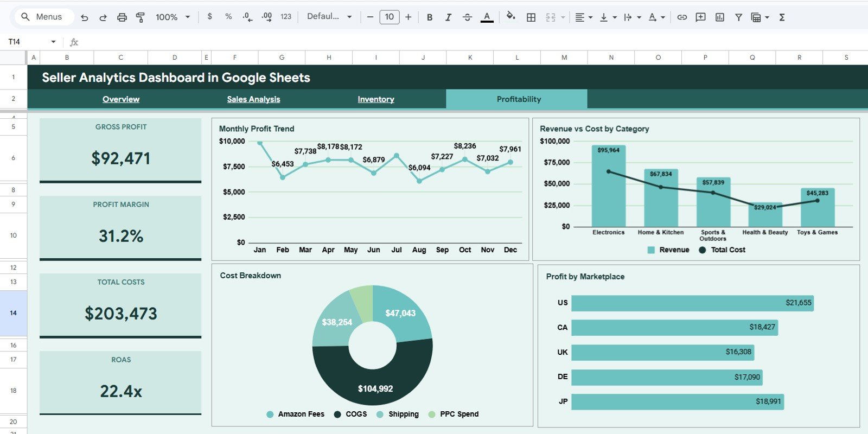Image resolution: width=868 pixels, height=434 pixels.
Task: Click the dashboard title heading
Action: pyautogui.click(x=176, y=78)
